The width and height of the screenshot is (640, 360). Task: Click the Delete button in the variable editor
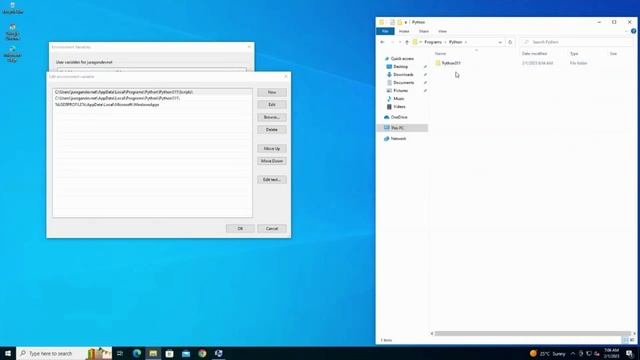272,130
